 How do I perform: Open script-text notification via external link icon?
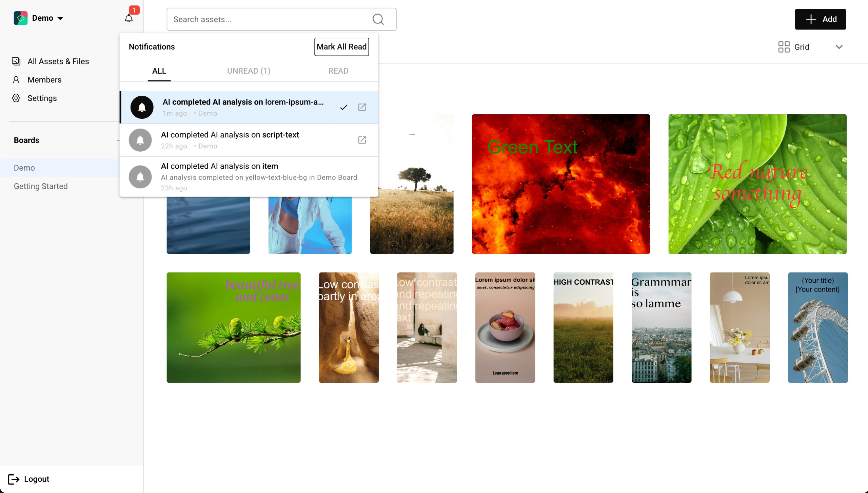pos(362,140)
